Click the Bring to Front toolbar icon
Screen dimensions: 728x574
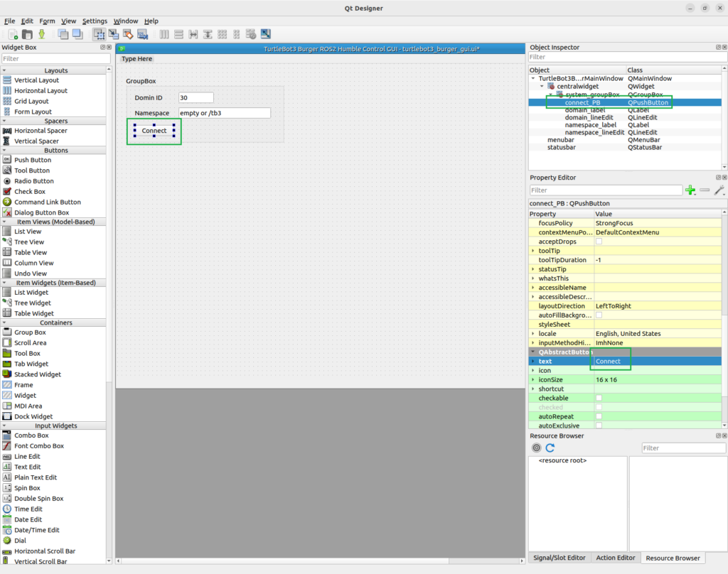point(77,34)
